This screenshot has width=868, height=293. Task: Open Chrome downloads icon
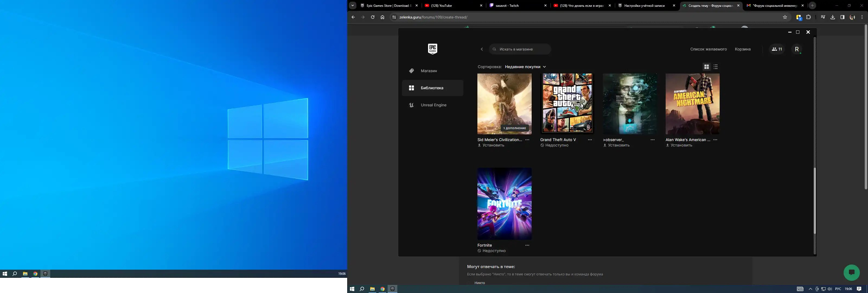click(833, 17)
